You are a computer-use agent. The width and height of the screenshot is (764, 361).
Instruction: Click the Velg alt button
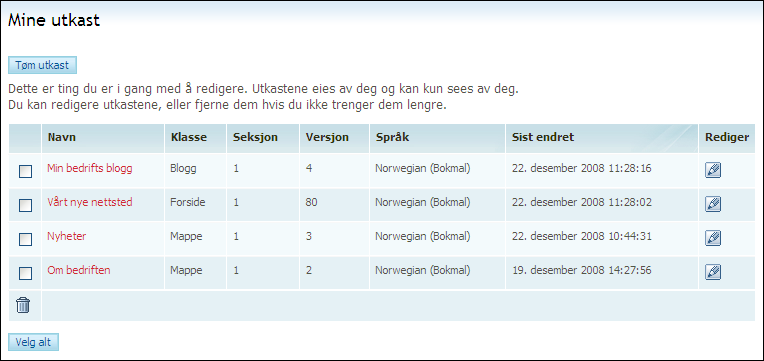(x=33, y=342)
